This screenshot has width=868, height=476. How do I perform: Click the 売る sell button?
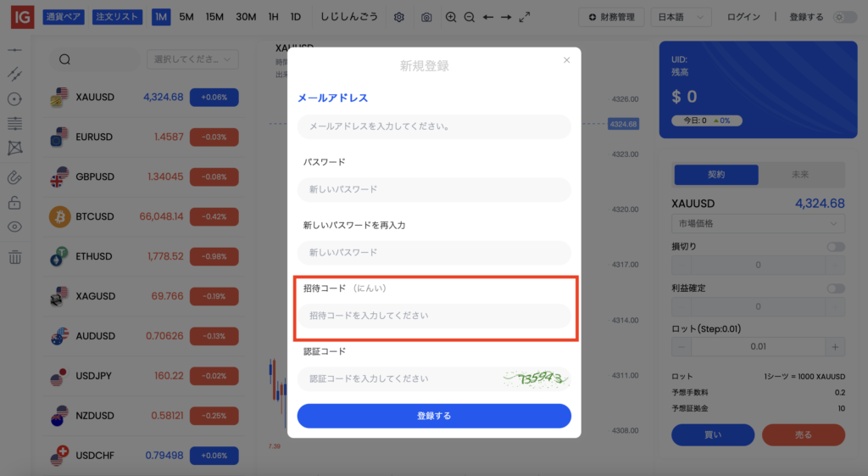[x=804, y=435]
